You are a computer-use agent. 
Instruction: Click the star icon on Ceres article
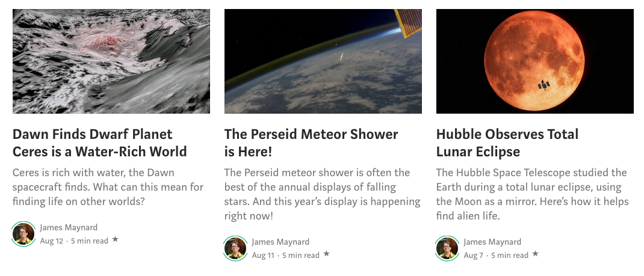(115, 240)
